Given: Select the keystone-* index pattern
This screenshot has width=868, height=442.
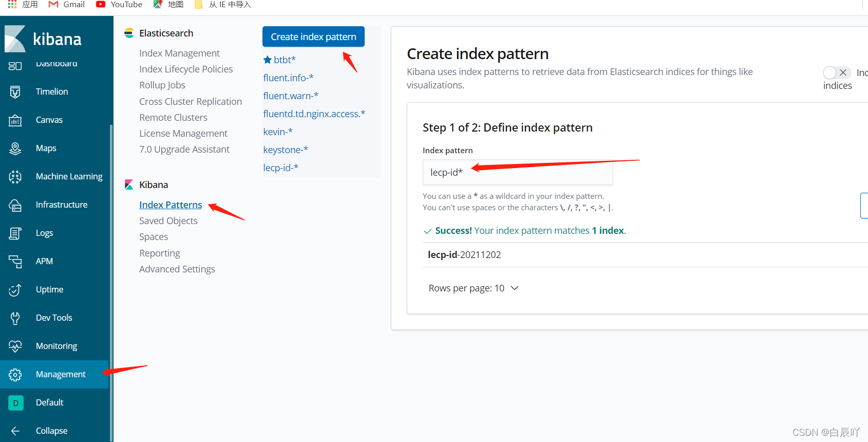Looking at the screenshot, I should pos(286,150).
